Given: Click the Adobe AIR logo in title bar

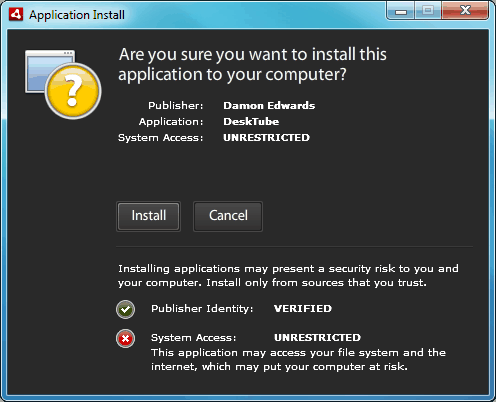Looking at the screenshot, I should [16, 14].
